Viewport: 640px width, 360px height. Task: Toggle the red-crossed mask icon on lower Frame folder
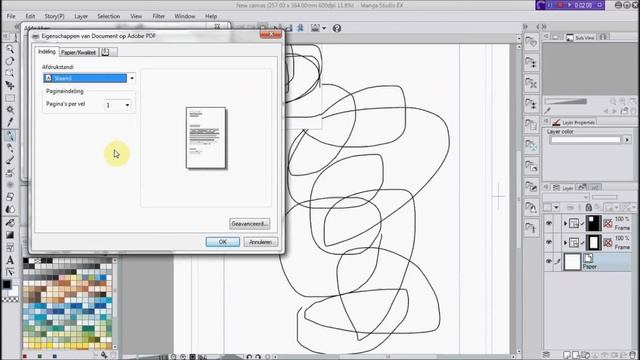coord(608,243)
